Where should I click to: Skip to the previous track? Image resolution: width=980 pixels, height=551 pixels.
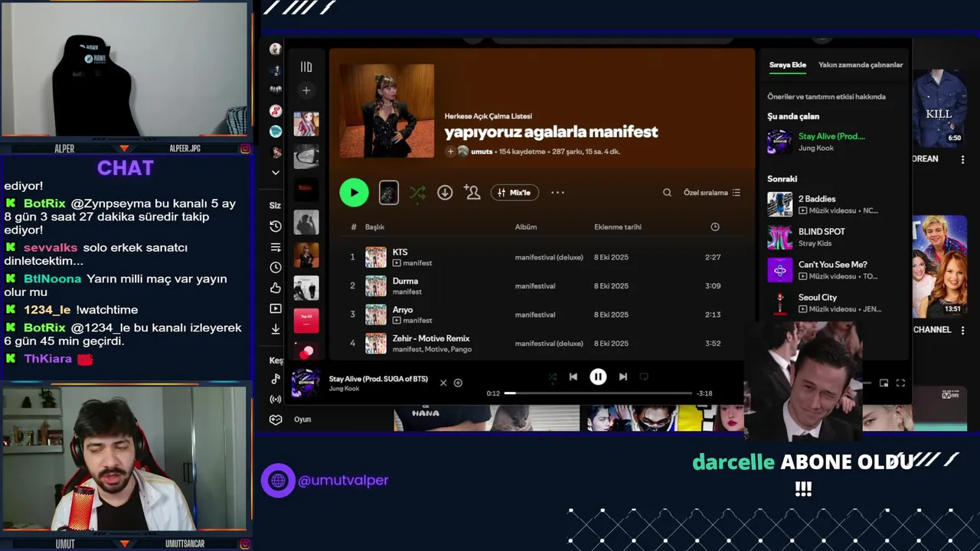tap(573, 377)
